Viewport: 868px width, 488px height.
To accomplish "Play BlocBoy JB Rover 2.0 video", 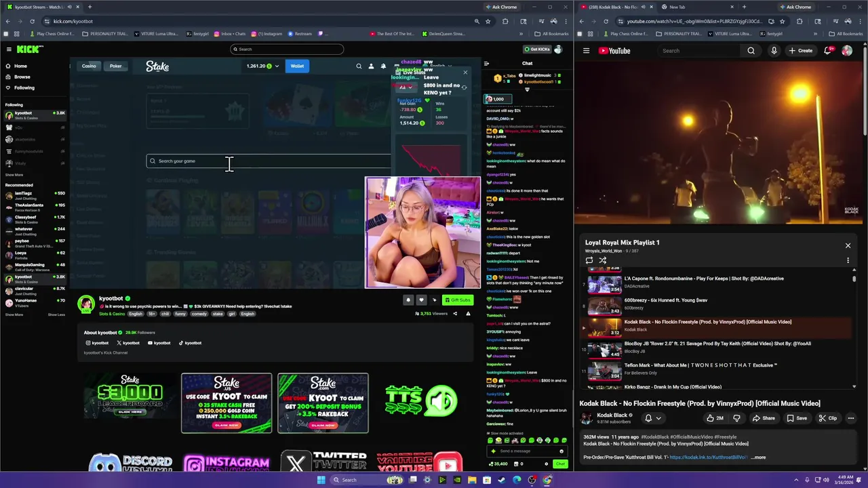I will pos(717,348).
